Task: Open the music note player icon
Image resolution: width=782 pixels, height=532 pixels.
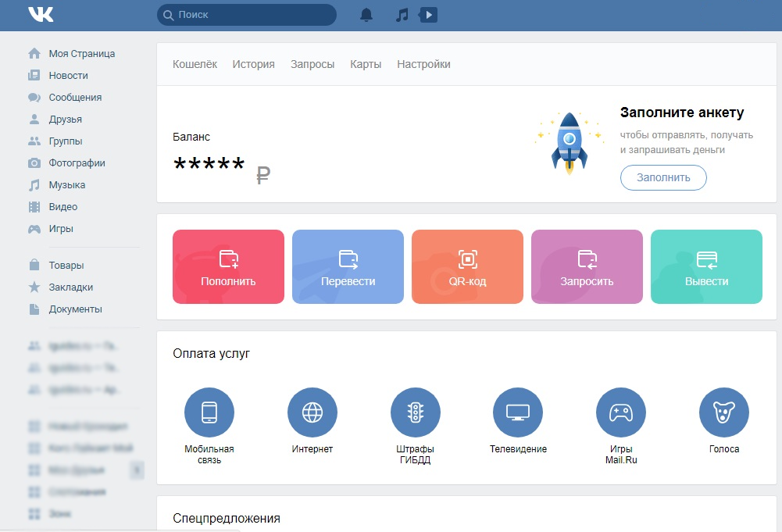Action: click(x=402, y=15)
